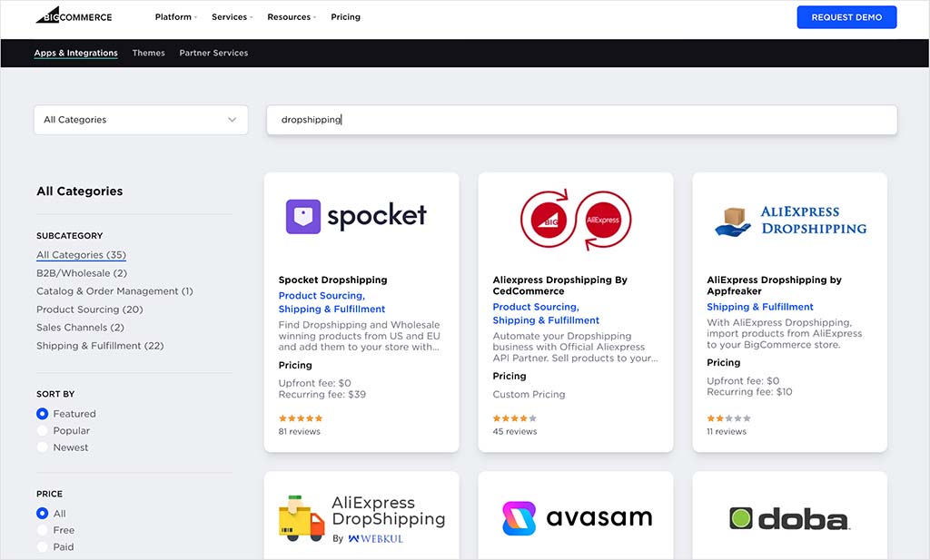Click CedCommerce's Product Sourcing category link

click(536, 307)
